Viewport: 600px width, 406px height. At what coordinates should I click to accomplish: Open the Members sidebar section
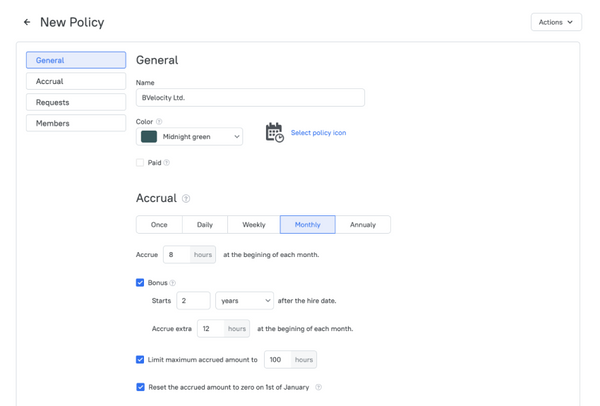(x=76, y=124)
